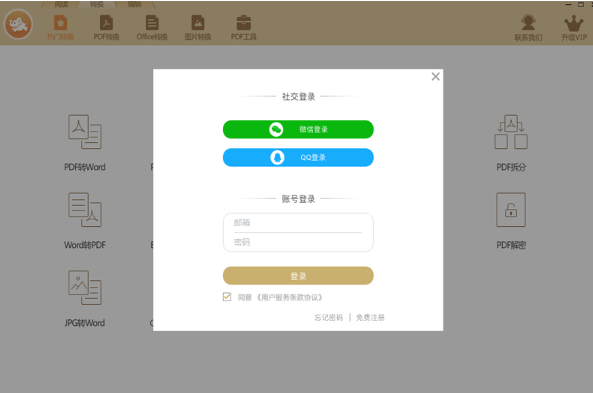Select the PDF转Word conversion icon

coord(85,132)
